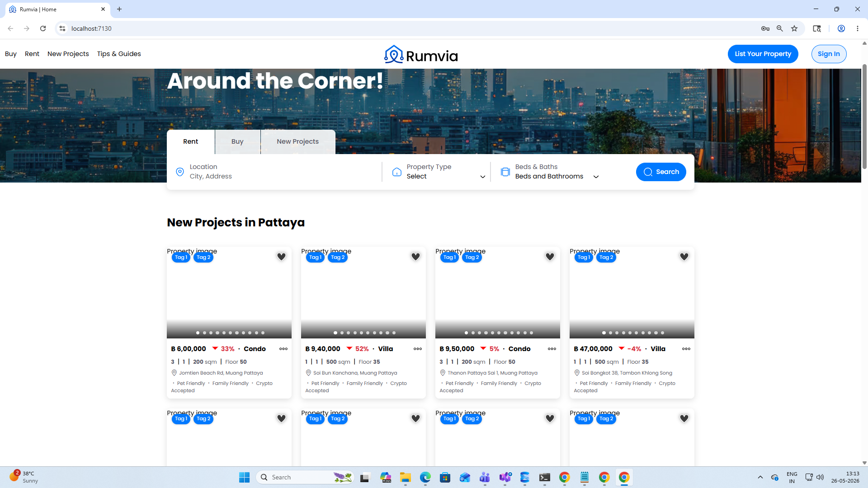
Task: Select first carousel dot on the ฿6,00,000 Condo image
Action: click(198, 333)
